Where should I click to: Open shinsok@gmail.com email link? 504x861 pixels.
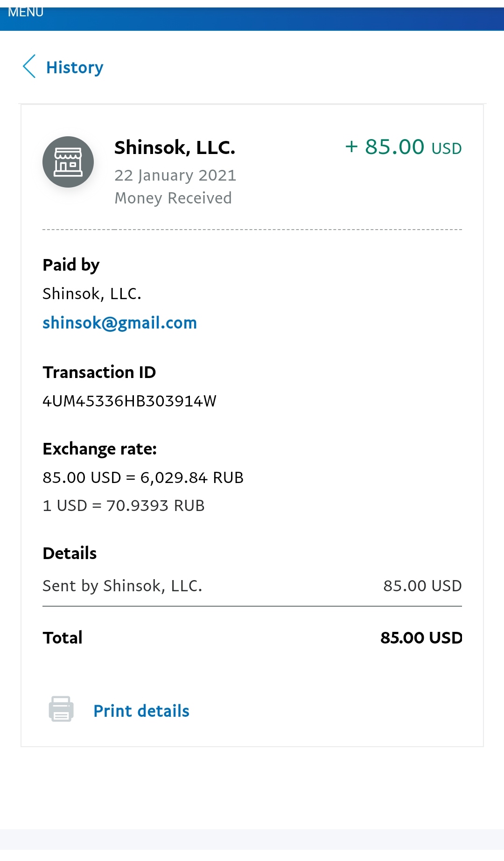[120, 322]
